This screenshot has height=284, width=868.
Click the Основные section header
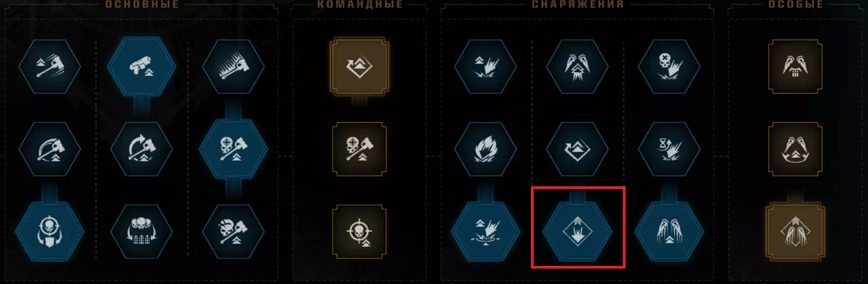[x=142, y=4]
